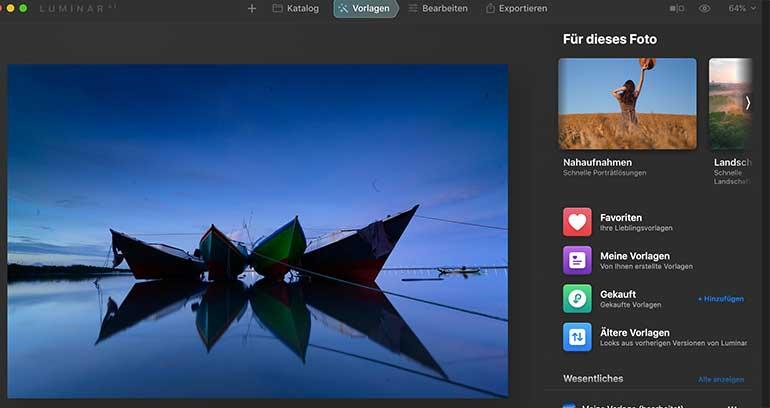Click the Favoriten label
This screenshot has height=408, width=770.
(x=621, y=218)
